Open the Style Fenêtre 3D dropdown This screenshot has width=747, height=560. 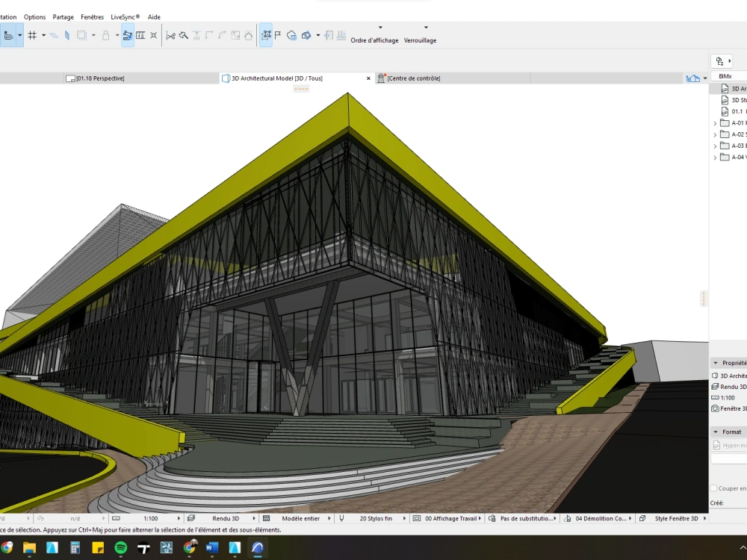pyautogui.click(x=678, y=517)
